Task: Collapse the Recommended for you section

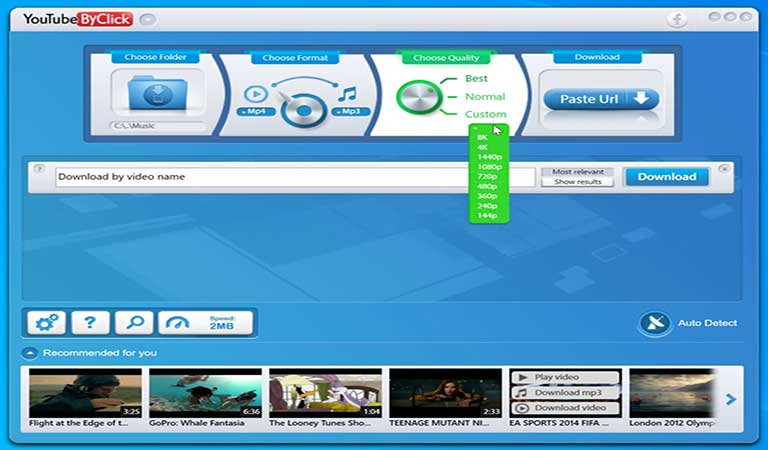Action: point(30,353)
